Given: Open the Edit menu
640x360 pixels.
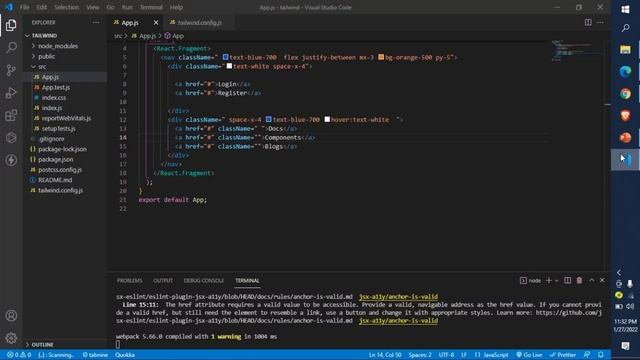Looking at the screenshot, I should (41, 7).
